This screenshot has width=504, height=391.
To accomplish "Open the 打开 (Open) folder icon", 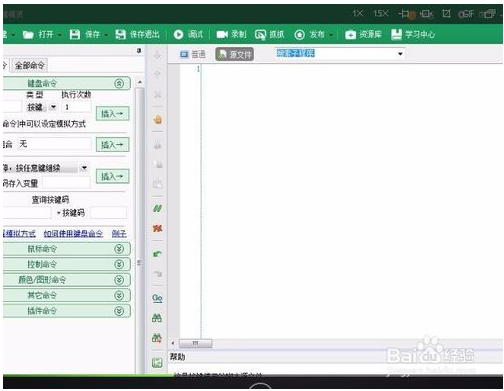I will [x=28, y=35].
